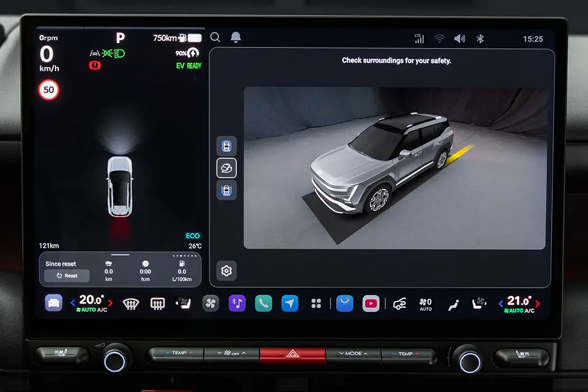Tap the 121km odometer reading
This screenshot has height=392, width=588.
click(x=49, y=246)
